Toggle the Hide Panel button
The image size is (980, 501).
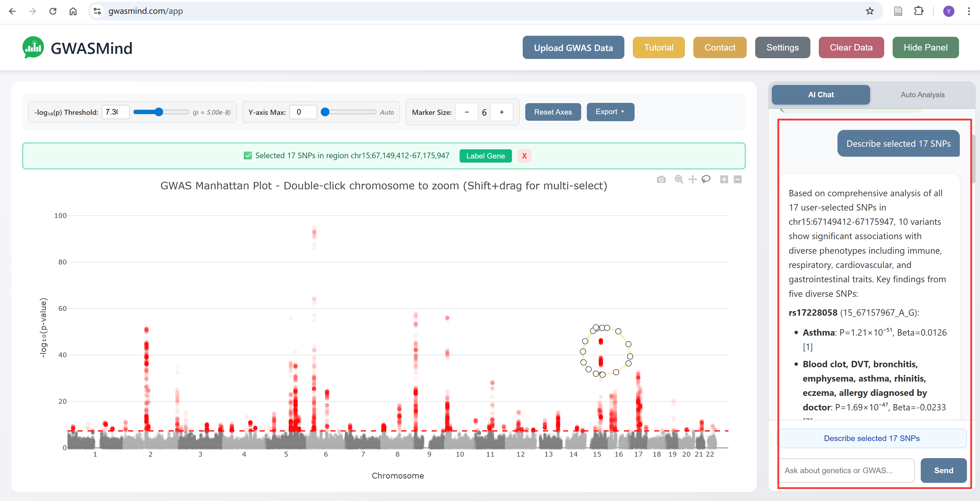click(925, 47)
